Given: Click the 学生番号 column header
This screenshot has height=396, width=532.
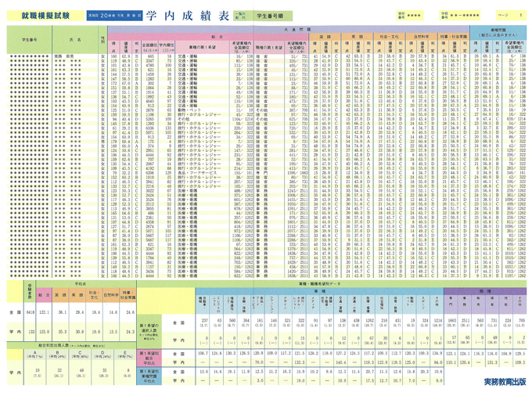Looking at the screenshot, I should click(x=30, y=40).
